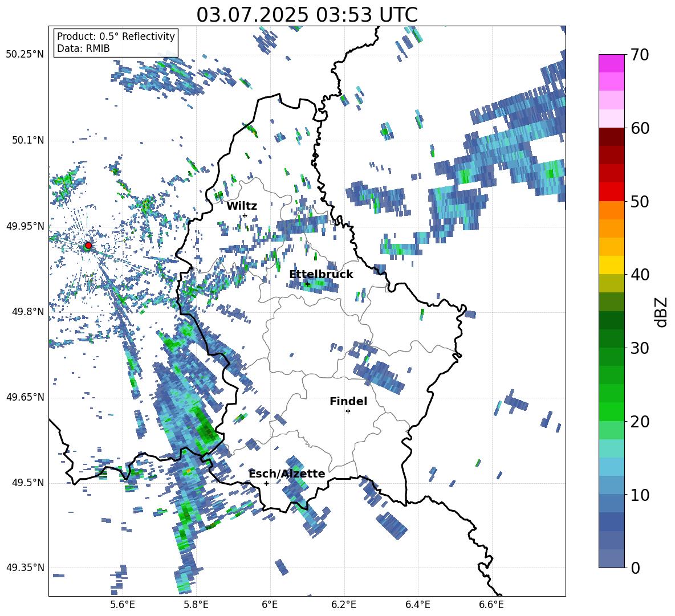
Task: Click the Ettelbruck city label
Action: (x=321, y=275)
